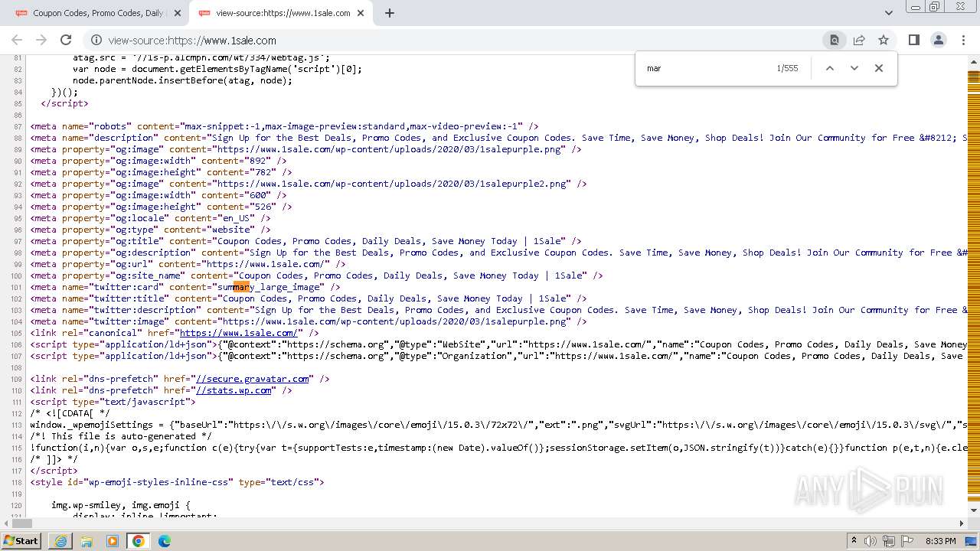Close the Coupon Codes tab
The image size is (980, 551).
click(177, 13)
